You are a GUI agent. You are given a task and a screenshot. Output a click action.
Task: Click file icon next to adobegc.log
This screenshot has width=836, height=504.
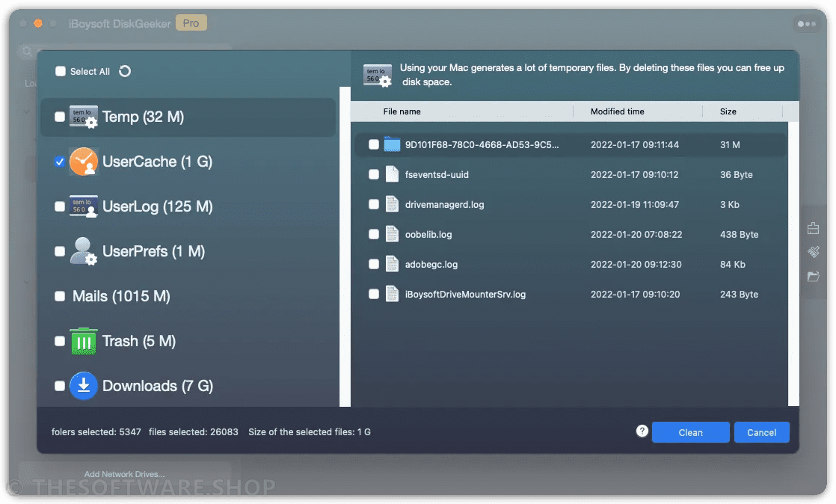[392, 263]
